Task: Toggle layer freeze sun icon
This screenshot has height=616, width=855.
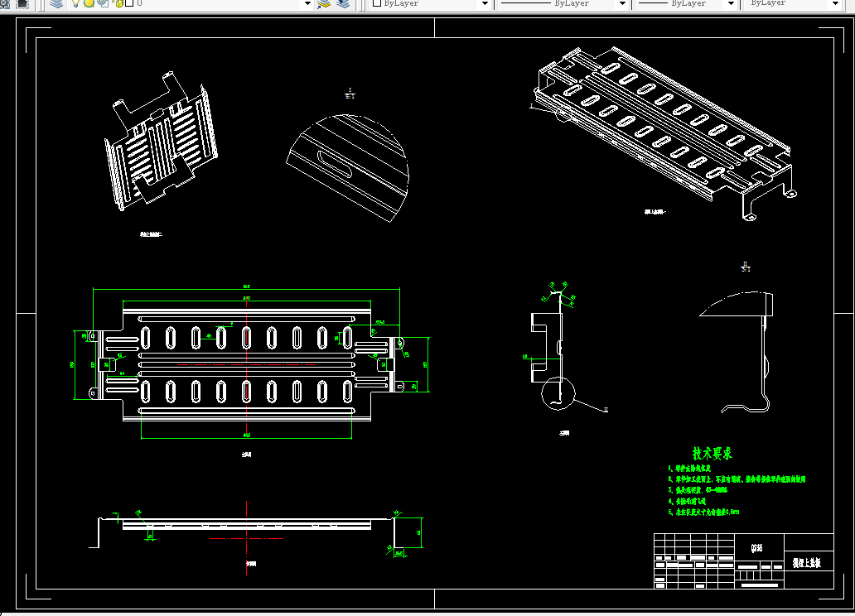Action: click(x=89, y=3)
